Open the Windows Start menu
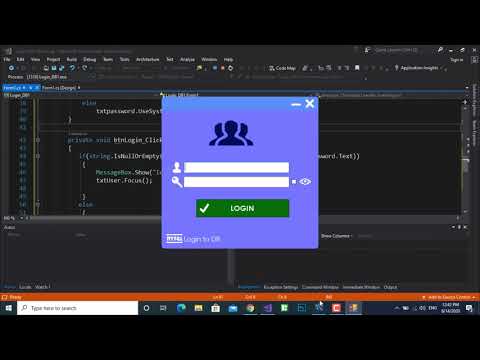 pyautogui.click(x=8, y=308)
